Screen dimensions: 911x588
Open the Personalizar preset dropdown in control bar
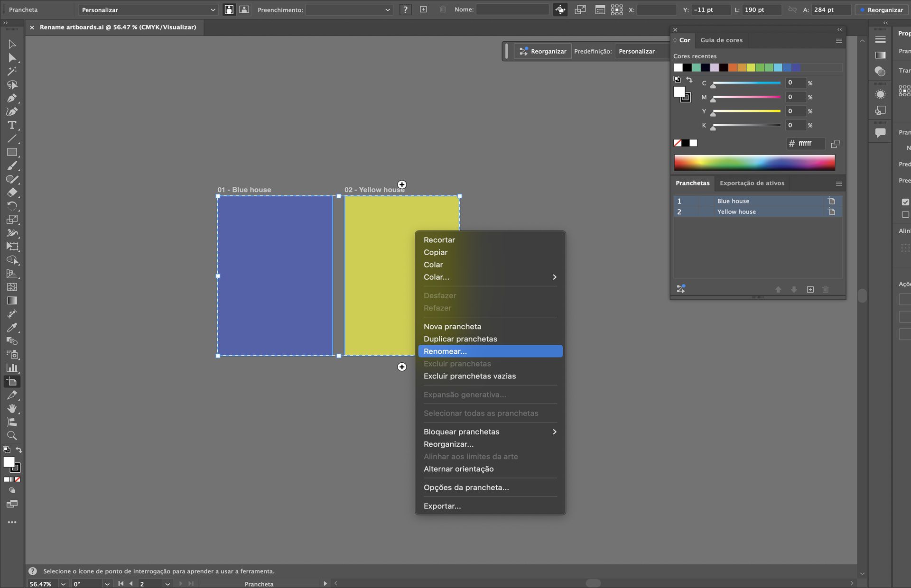point(148,9)
